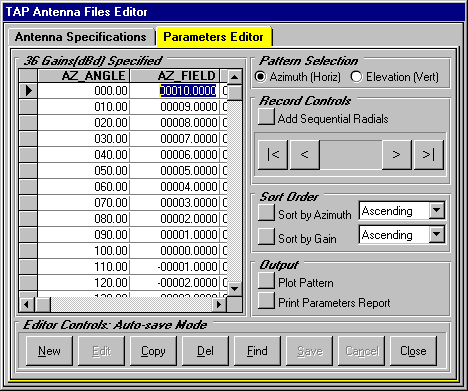Image resolution: width=468 pixels, height=391 pixels.
Task: Click the horizontal scrollbar thumb of the grid
Action: [42, 304]
